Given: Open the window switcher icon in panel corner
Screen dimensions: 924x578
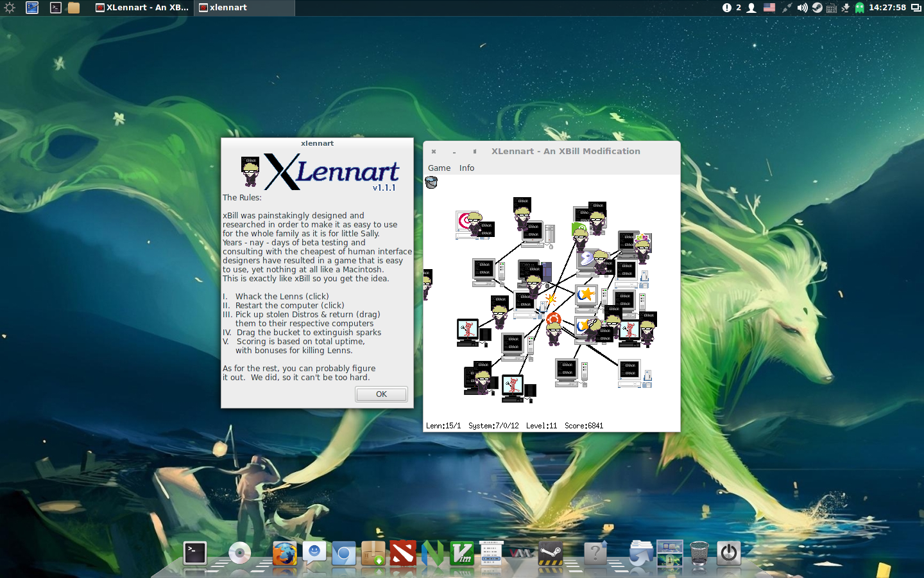Looking at the screenshot, I should 916,8.
